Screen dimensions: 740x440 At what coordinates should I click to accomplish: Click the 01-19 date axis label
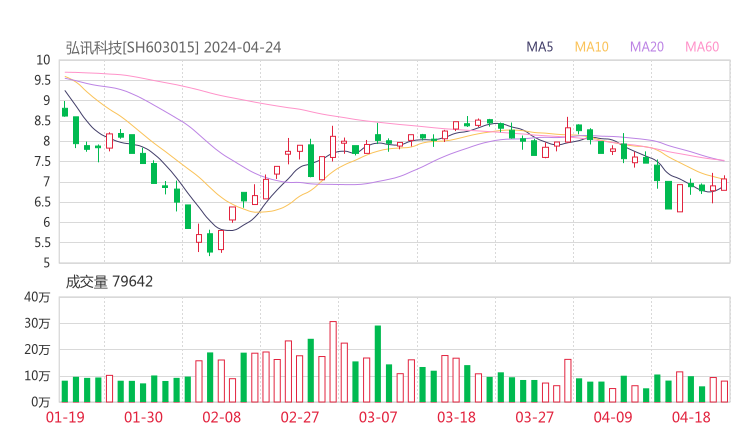pyautogui.click(x=65, y=417)
